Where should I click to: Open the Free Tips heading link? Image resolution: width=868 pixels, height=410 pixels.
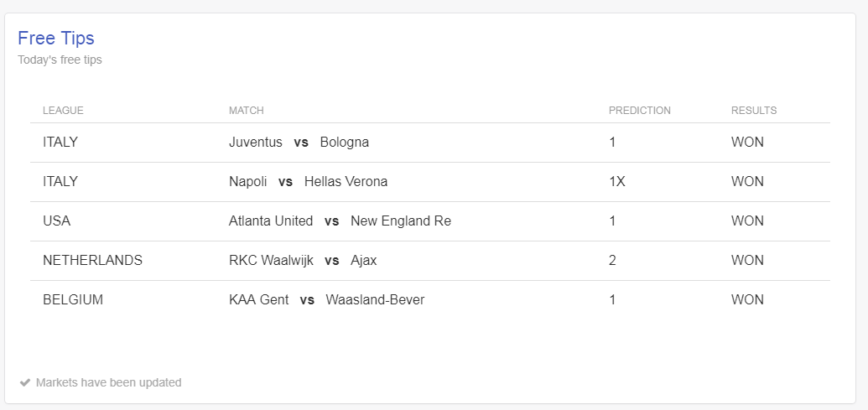click(56, 39)
